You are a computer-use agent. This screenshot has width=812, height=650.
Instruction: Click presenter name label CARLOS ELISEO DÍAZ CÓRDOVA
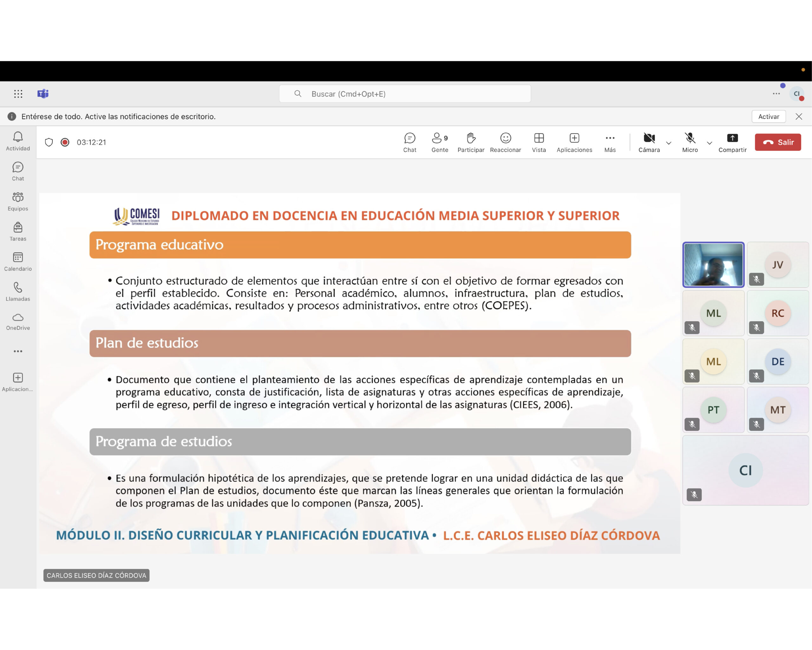(96, 575)
